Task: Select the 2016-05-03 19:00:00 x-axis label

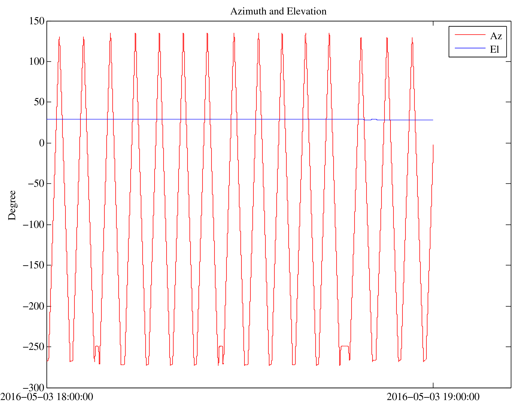Action: [x=433, y=397]
